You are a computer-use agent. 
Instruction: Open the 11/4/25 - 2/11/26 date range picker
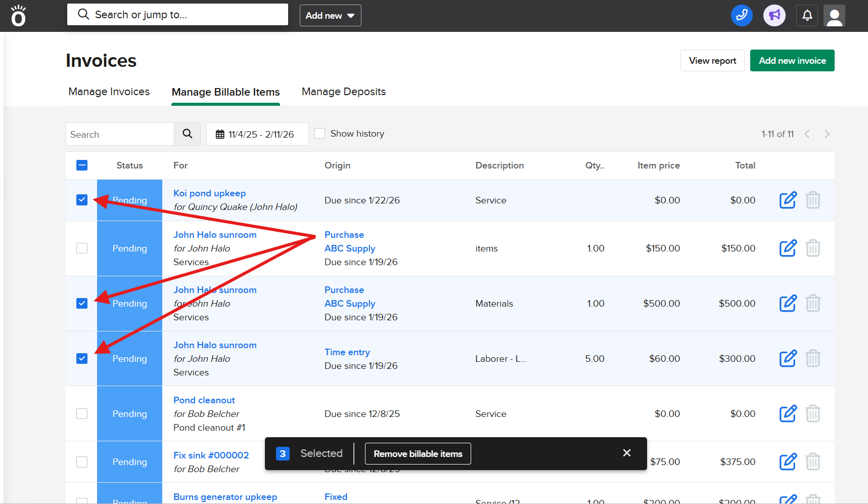click(x=257, y=134)
